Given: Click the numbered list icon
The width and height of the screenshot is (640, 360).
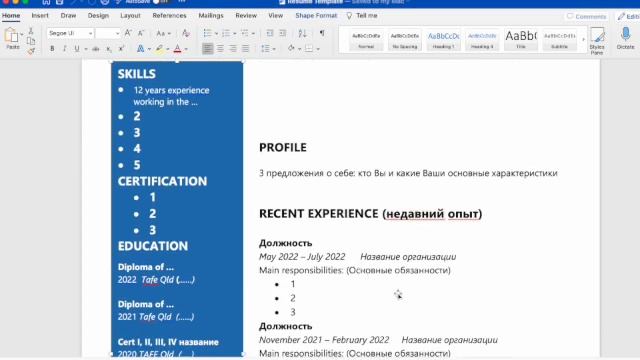Looking at the screenshot, I should click(226, 33).
